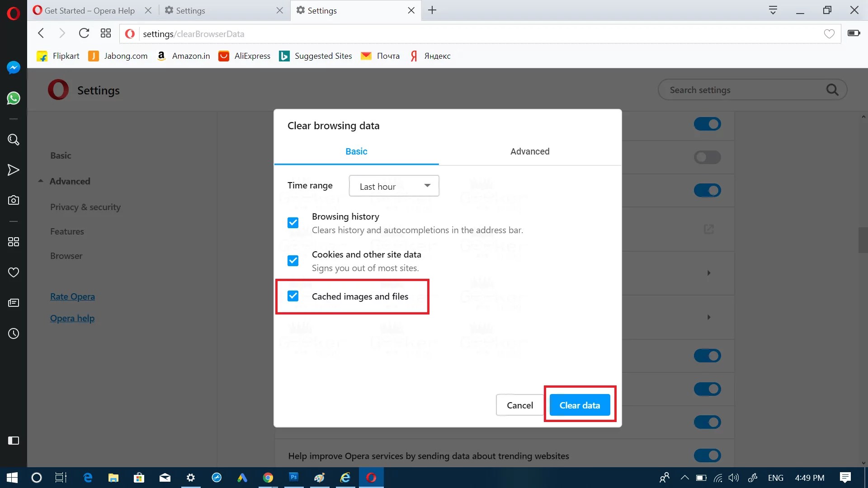Open Messenger in Opera sidebar
This screenshot has width=868, height=488.
pyautogui.click(x=14, y=68)
